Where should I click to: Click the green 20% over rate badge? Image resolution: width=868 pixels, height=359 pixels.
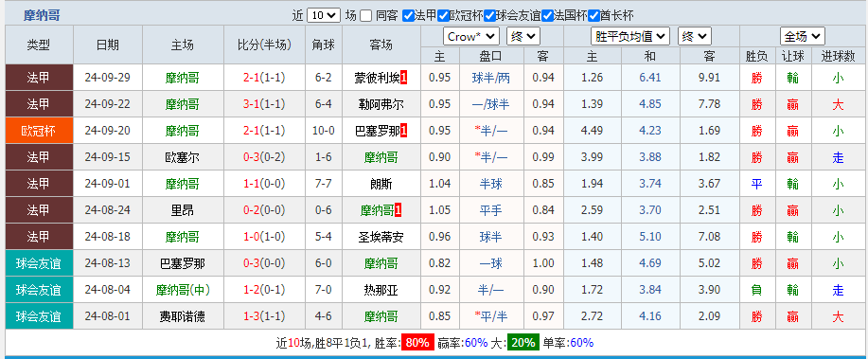click(523, 342)
